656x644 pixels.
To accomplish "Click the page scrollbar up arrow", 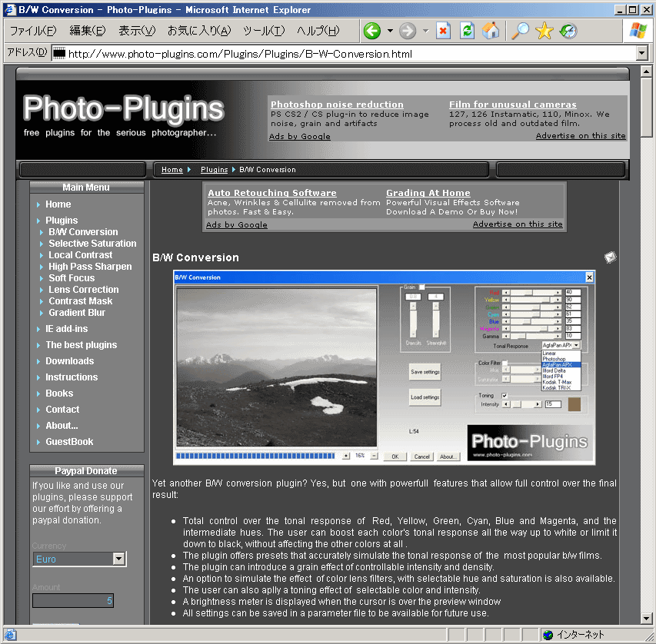I will click(646, 71).
